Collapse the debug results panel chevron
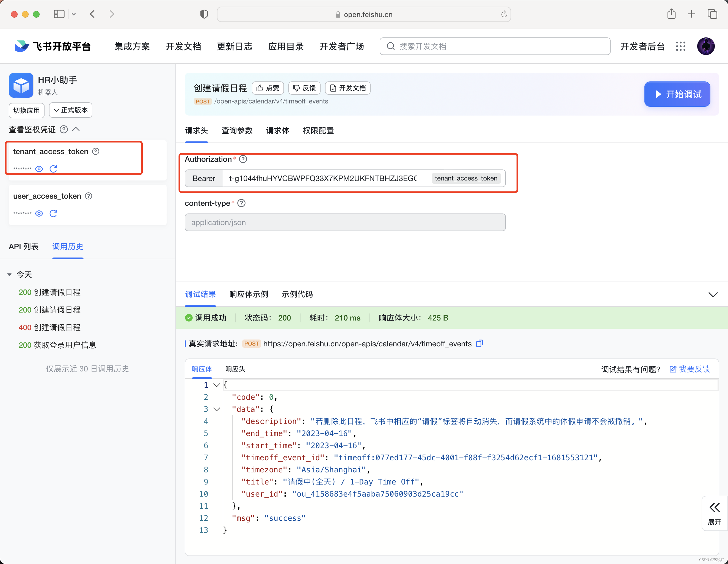Screen dimensions: 728x564 click(713, 294)
